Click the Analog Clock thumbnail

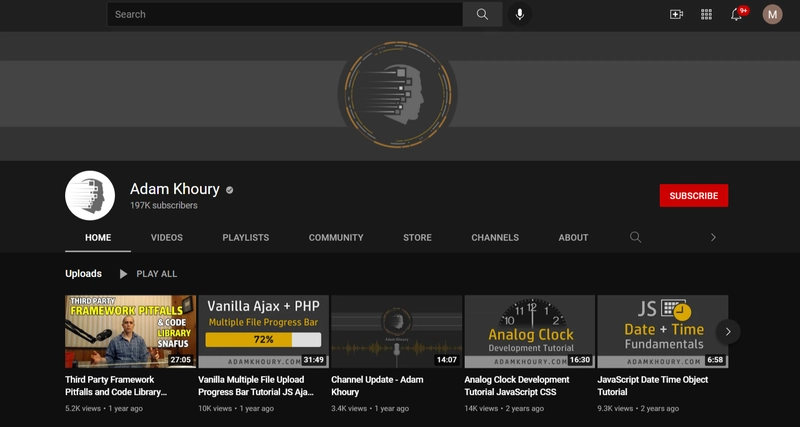pyautogui.click(x=530, y=332)
